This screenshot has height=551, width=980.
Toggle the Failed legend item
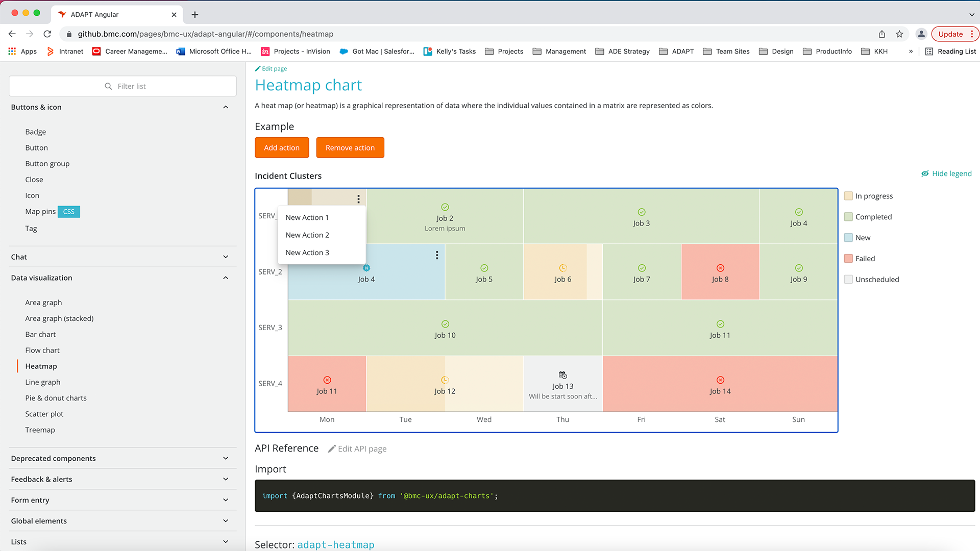click(865, 259)
